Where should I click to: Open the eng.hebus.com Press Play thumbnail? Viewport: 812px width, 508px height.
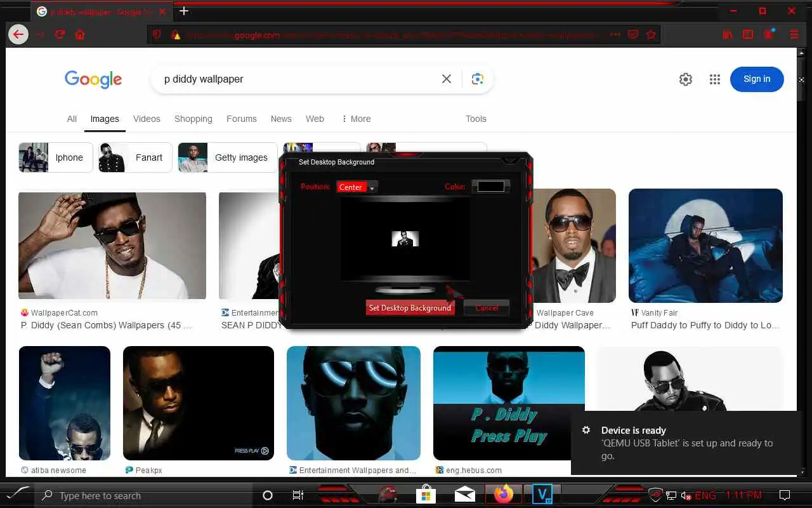coord(509,403)
